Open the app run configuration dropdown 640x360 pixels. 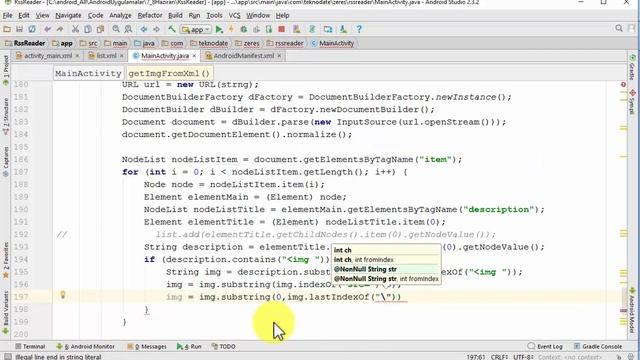click(196, 29)
